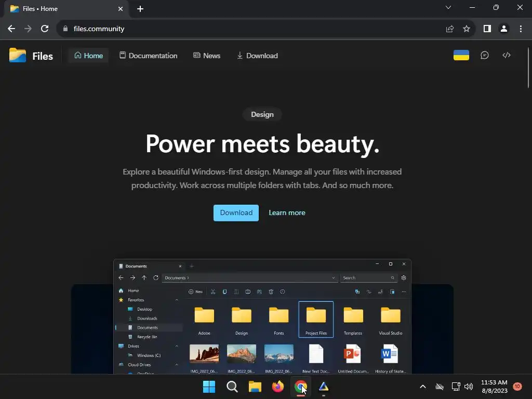This screenshot has width=532, height=399.
Task: Open the Documentation nav tab
Action: point(148,56)
